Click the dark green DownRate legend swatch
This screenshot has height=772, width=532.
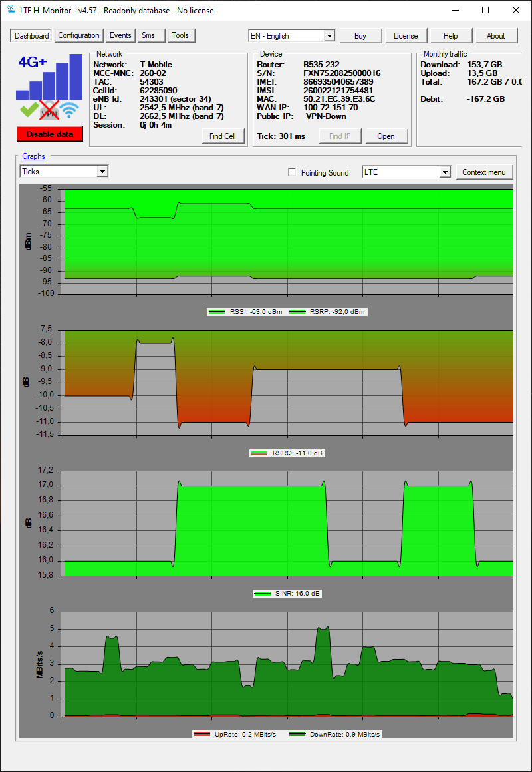(297, 735)
